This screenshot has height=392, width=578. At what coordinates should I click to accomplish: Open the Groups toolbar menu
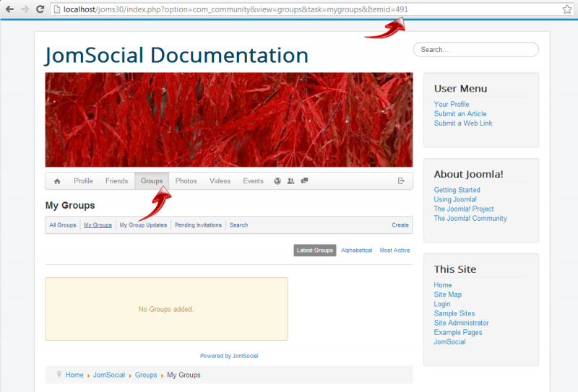point(152,181)
